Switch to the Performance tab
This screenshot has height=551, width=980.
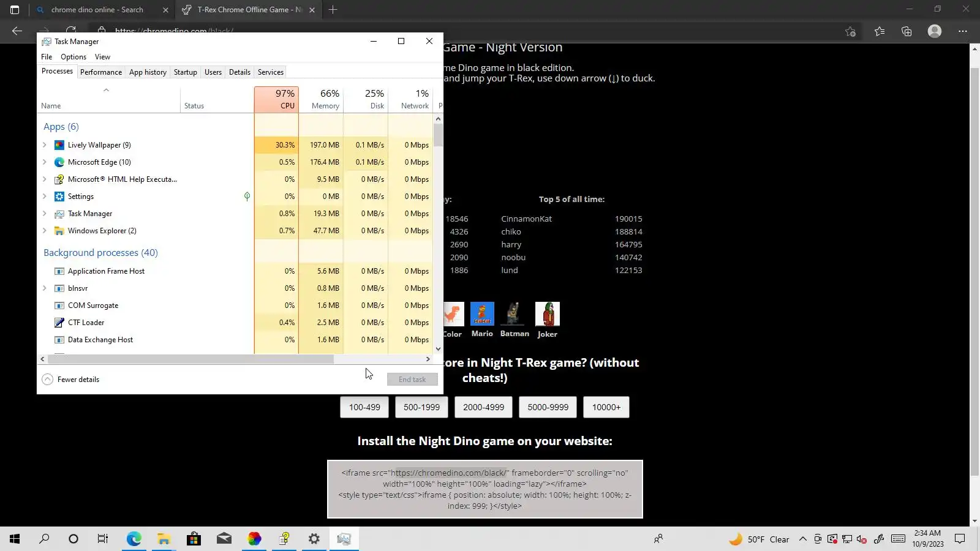[x=101, y=72]
